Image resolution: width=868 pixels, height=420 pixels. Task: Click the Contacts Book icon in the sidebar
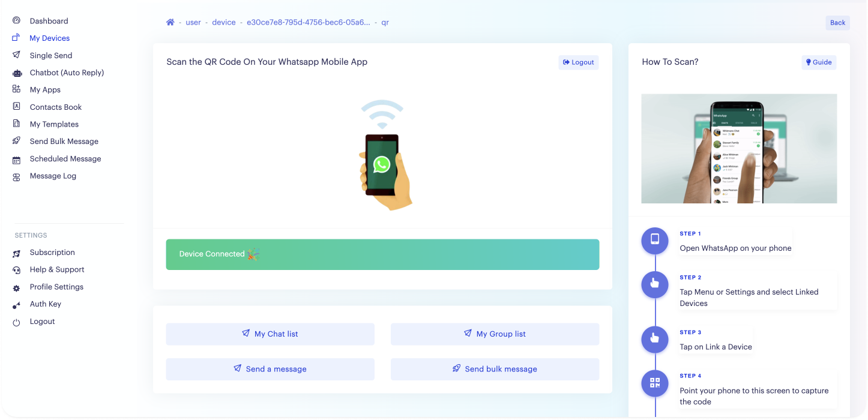[17, 107]
